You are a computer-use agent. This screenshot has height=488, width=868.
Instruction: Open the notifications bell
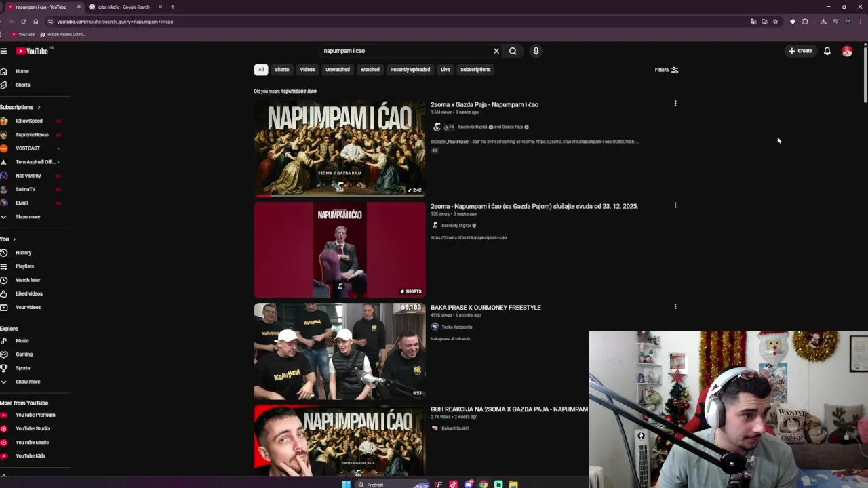[x=827, y=51]
